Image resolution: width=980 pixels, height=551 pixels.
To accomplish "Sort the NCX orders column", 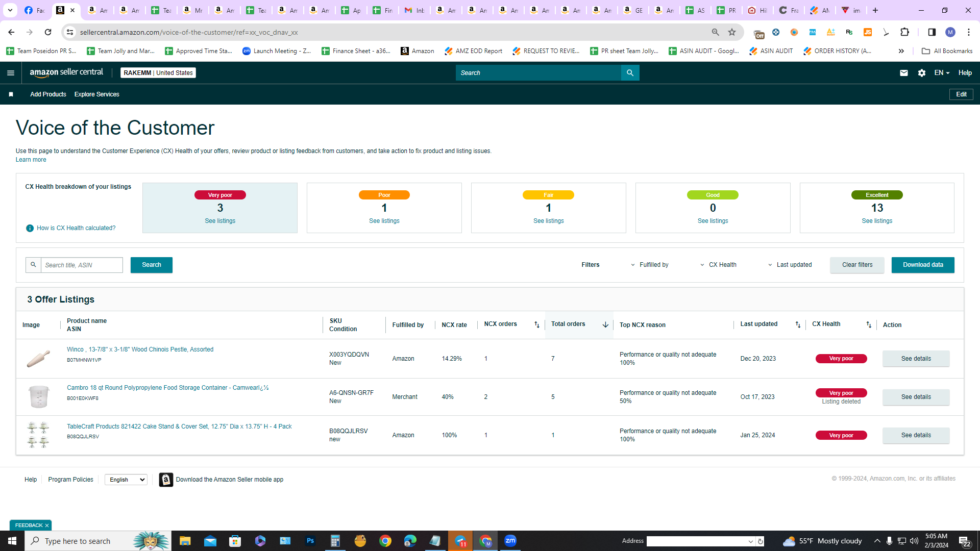I will pyautogui.click(x=536, y=325).
